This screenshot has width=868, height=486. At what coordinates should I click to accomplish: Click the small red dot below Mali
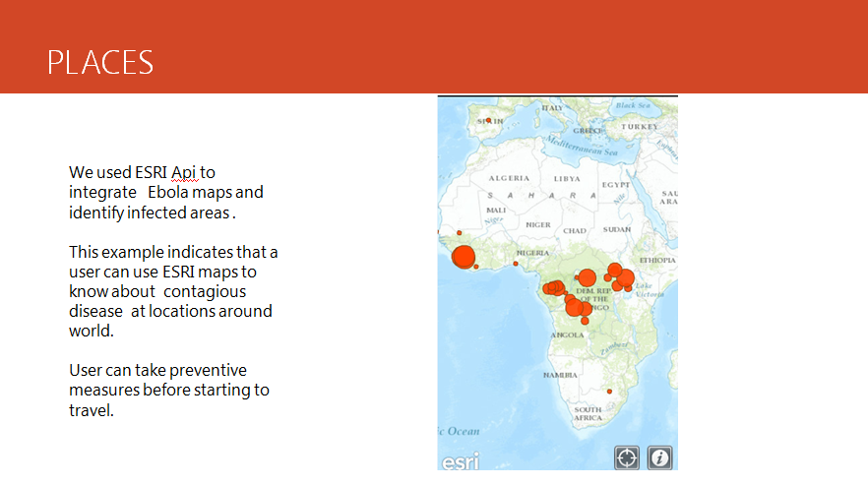pos(459,232)
